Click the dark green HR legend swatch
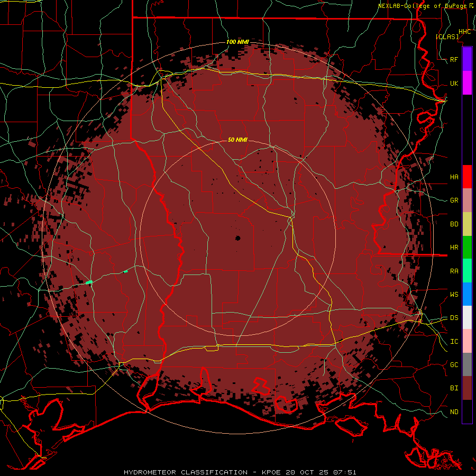Image resolution: width=476 pixels, height=476 pixels. tap(467, 248)
